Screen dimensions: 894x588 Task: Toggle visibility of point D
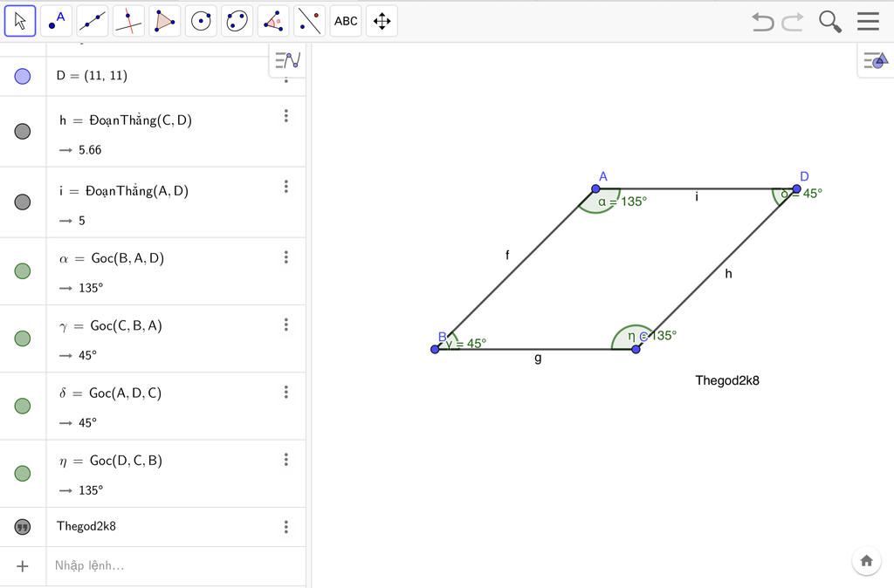(22, 76)
